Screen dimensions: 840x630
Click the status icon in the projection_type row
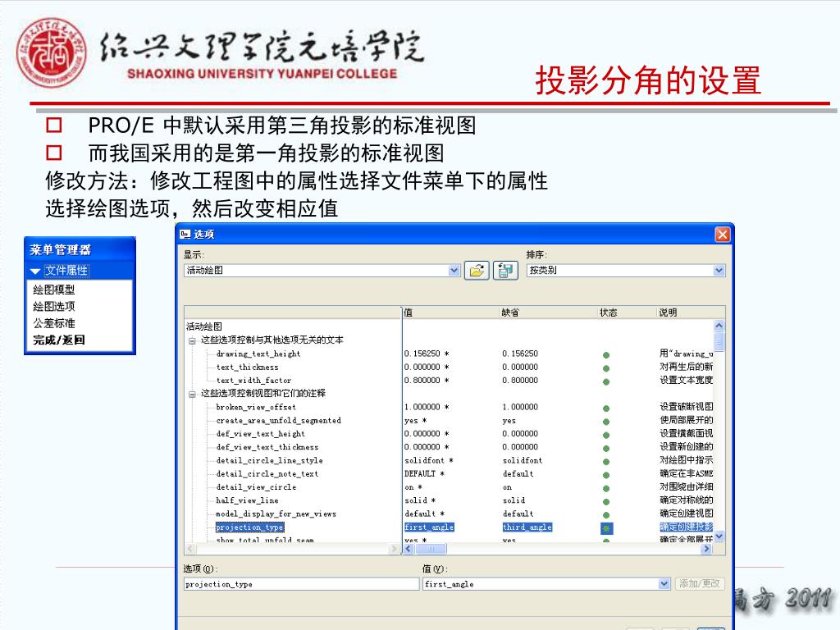606,528
